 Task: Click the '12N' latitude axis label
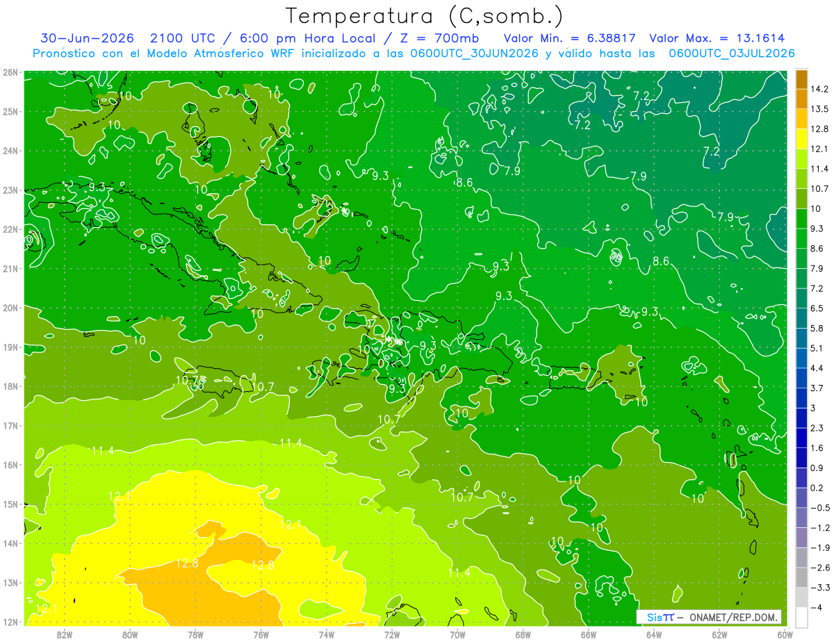(x=10, y=622)
